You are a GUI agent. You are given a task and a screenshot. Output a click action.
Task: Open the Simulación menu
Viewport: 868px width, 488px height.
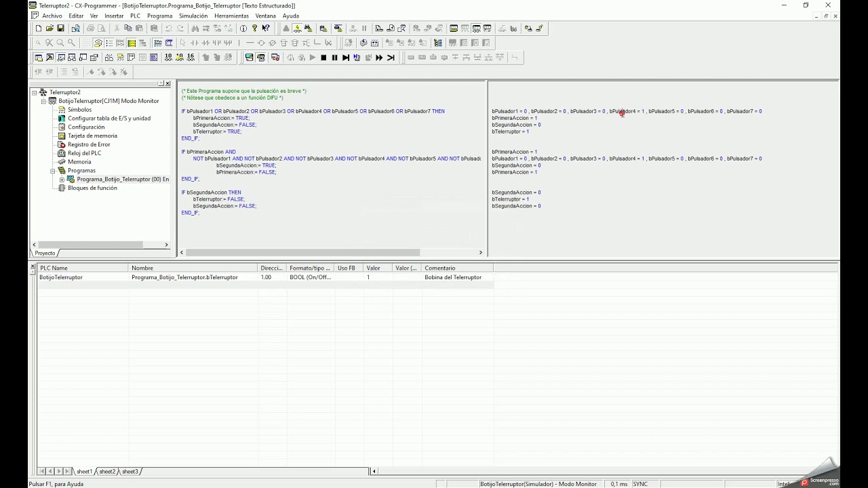pyautogui.click(x=193, y=16)
